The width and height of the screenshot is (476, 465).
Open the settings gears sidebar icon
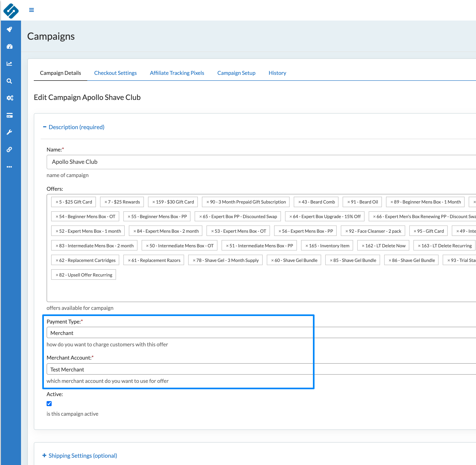(10, 98)
